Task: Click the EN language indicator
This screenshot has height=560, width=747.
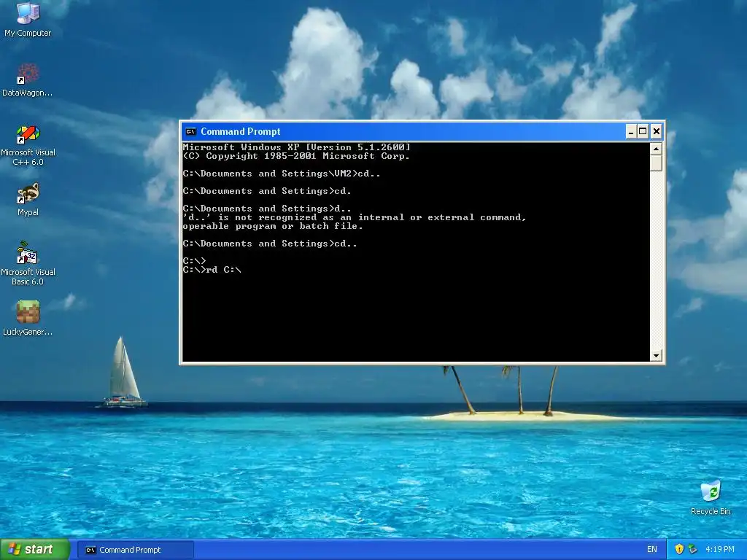Action: pos(651,550)
